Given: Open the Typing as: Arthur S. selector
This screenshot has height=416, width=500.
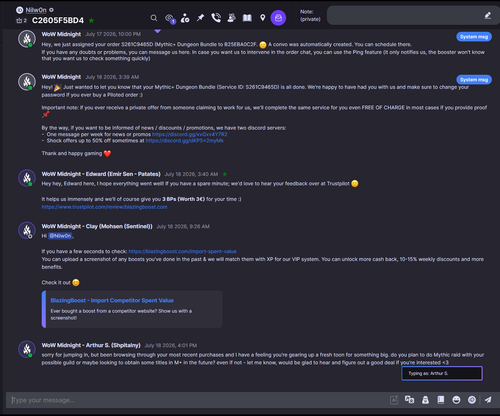Looking at the screenshot, I should 442,373.
